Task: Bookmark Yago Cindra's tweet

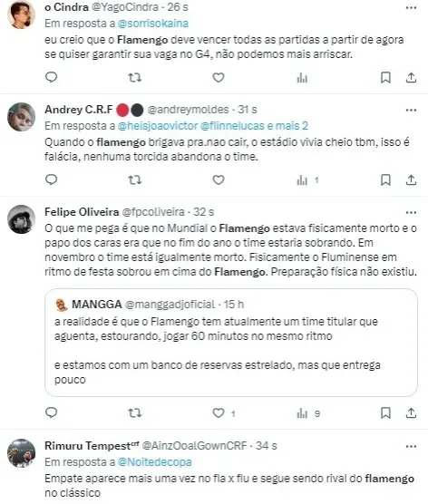Action: (385, 77)
